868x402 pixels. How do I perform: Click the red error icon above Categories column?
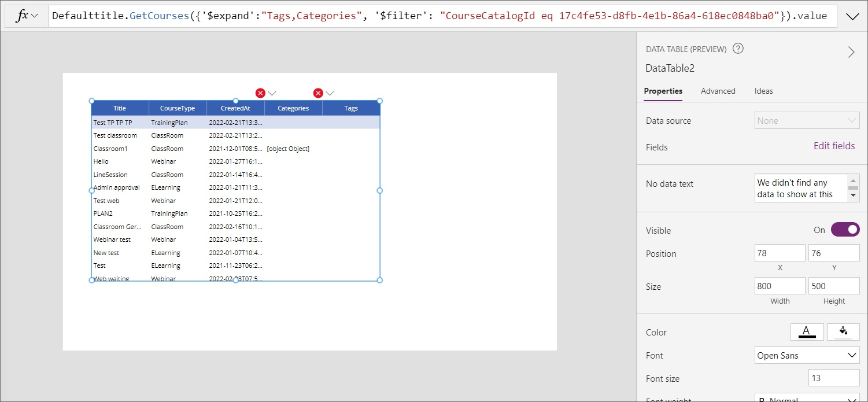click(260, 93)
